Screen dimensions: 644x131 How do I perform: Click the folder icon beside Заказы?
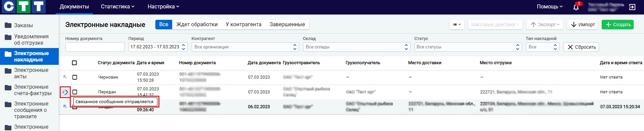pos(8,25)
